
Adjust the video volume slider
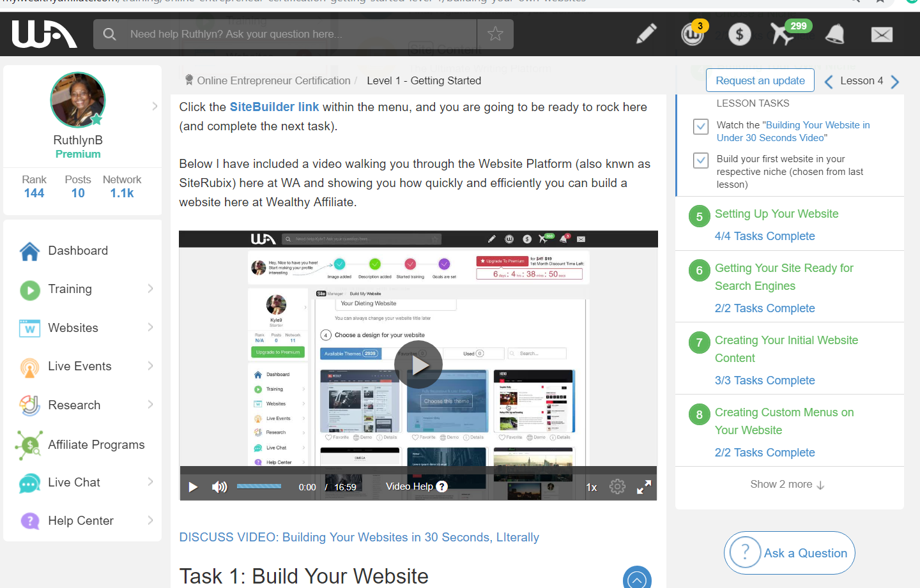(x=259, y=486)
